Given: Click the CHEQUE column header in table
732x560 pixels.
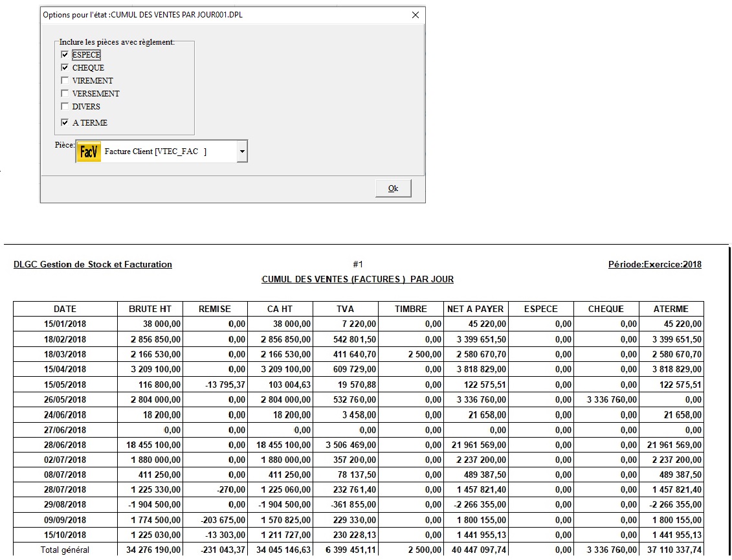Looking at the screenshot, I should click(606, 309).
